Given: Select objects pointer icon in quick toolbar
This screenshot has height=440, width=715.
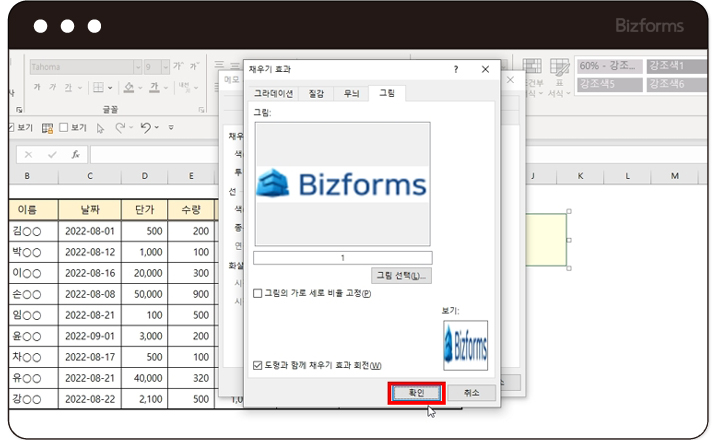Looking at the screenshot, I should coord(100,128).
